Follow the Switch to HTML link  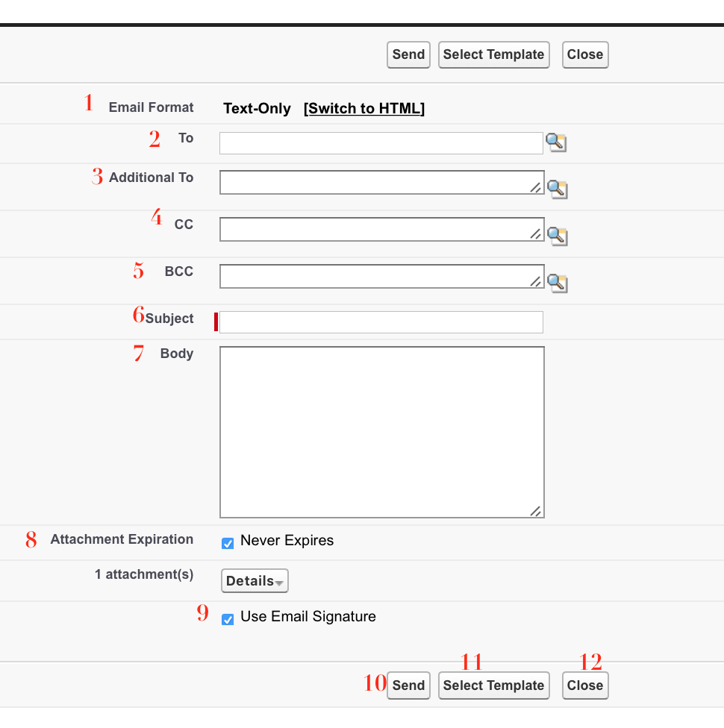pyautogui.click(x=363, y=108)
